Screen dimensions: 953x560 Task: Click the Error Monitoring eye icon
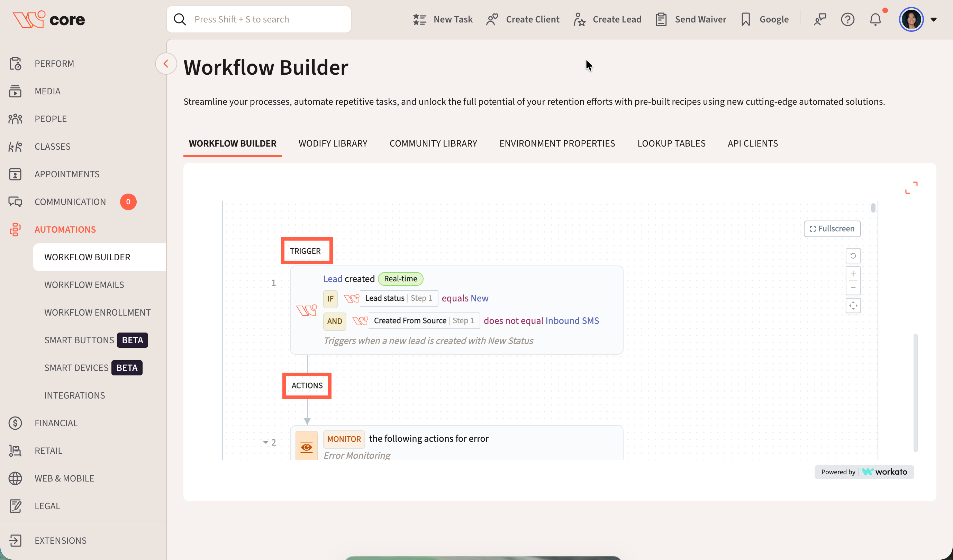(x=306, y=447)
